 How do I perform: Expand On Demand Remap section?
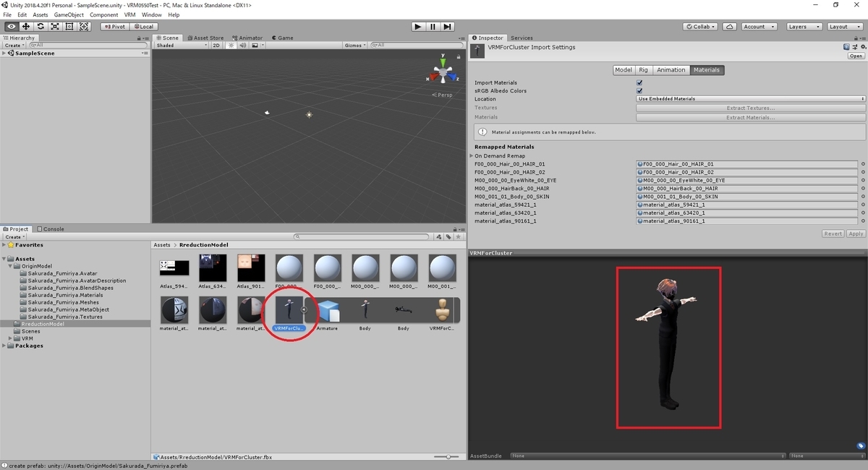(472, 156)
